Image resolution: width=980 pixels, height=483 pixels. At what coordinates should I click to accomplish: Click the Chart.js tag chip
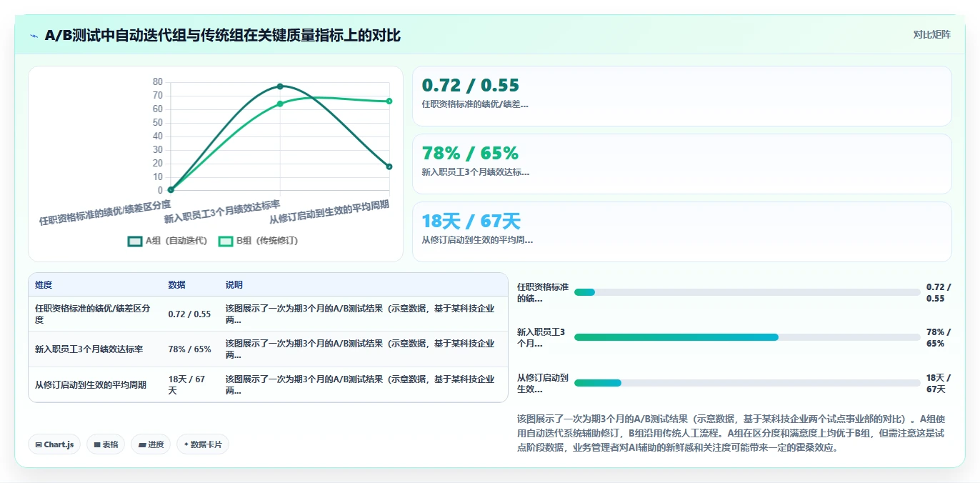55,444
